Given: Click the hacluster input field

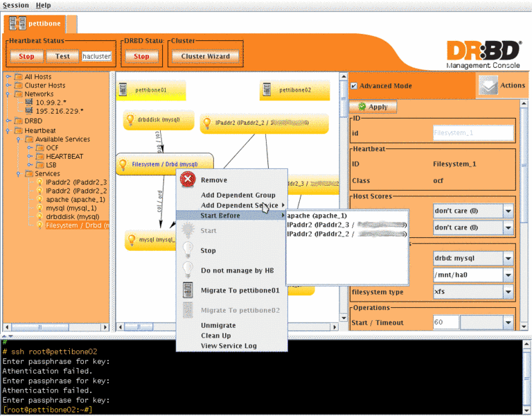Looking at the screenshot, I should (x=97, y=56).
